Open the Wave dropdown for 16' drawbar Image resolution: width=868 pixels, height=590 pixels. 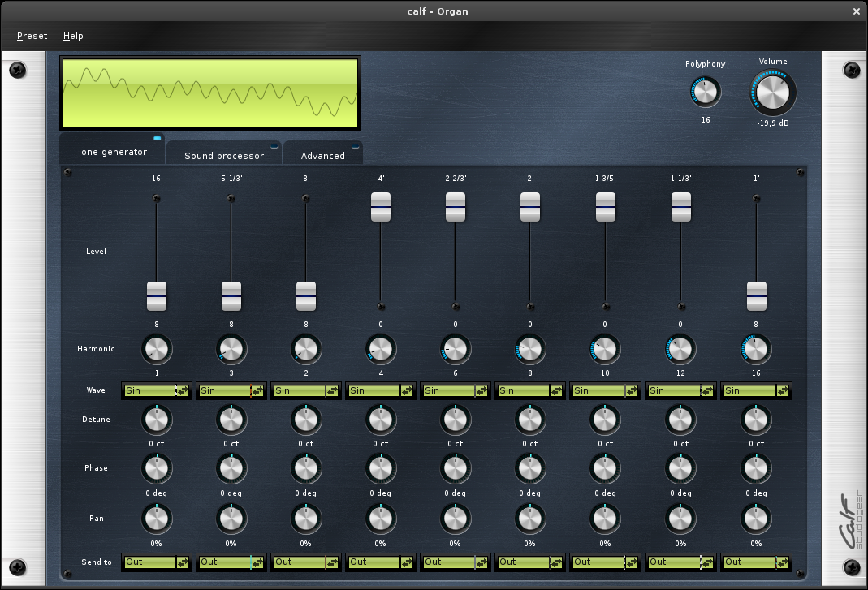tap(157, 390)
